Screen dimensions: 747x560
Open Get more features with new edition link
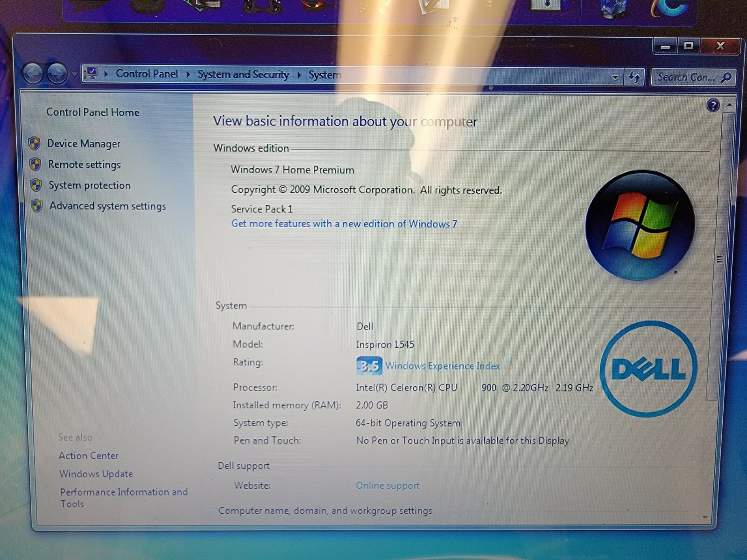344,224
